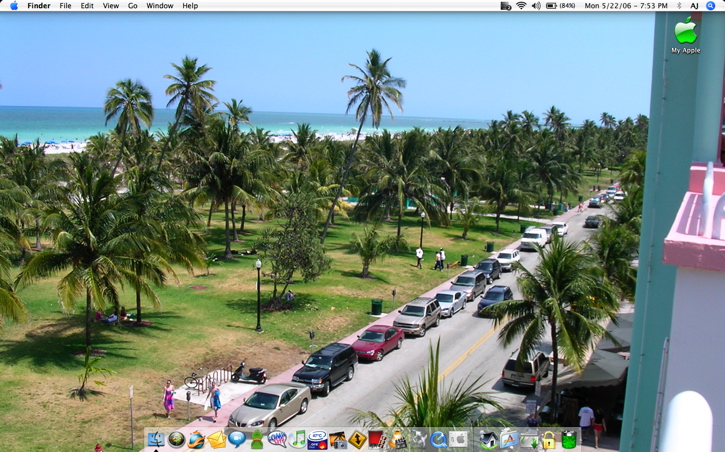Click the date and time in menu bar
Image resolution: width=725 pixels, height=452 pixels.
coord(626,6)
